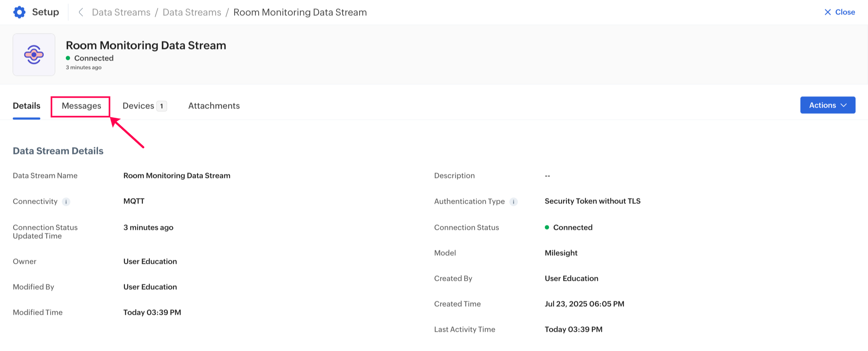868x351 pixels.
Task: Click the back chevron arrow
Action: pos(81,12)
